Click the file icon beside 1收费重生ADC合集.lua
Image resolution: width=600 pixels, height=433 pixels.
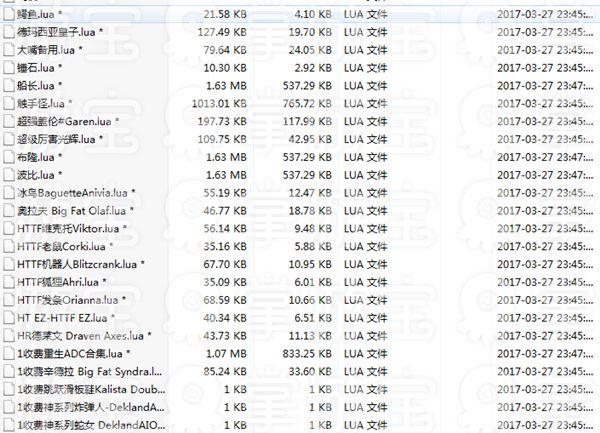click(x=8, y=353)
